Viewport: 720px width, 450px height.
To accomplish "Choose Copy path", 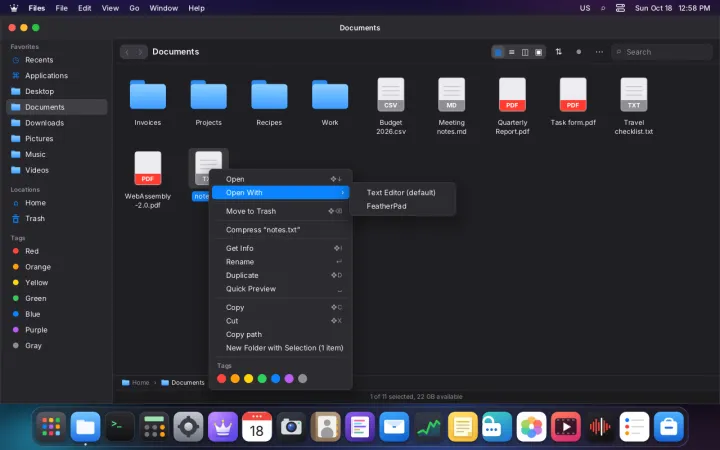I will [280, 334].
